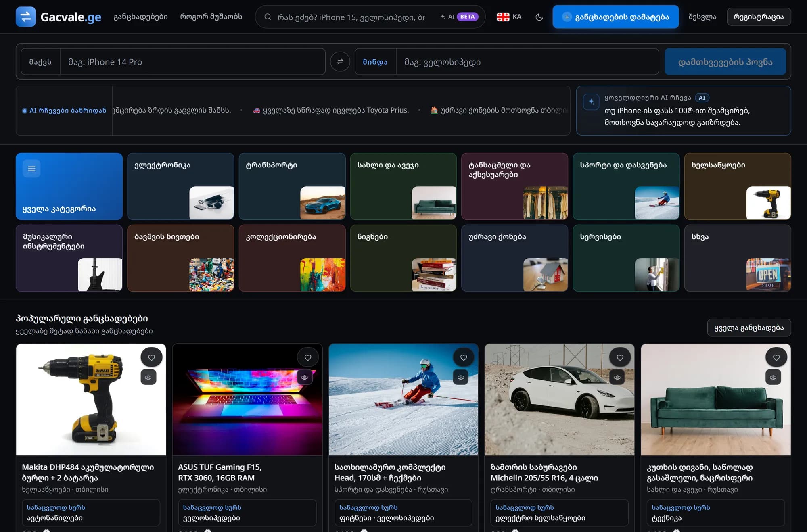The image size is (807, 532).
Task: Click the daily AI tip sparkle icon
Action: (x=591, y=102)
